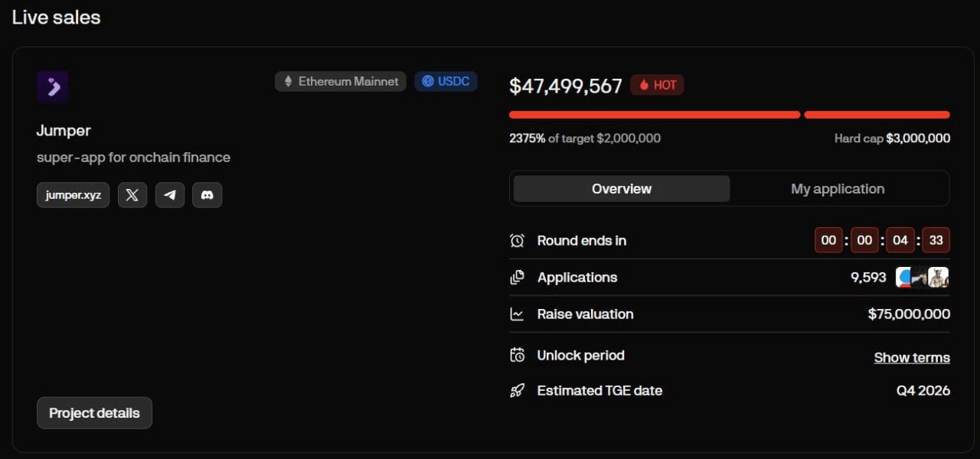Open the Discord server icon
This screenshot has height=459, width=980.
[x=207, y=195]
